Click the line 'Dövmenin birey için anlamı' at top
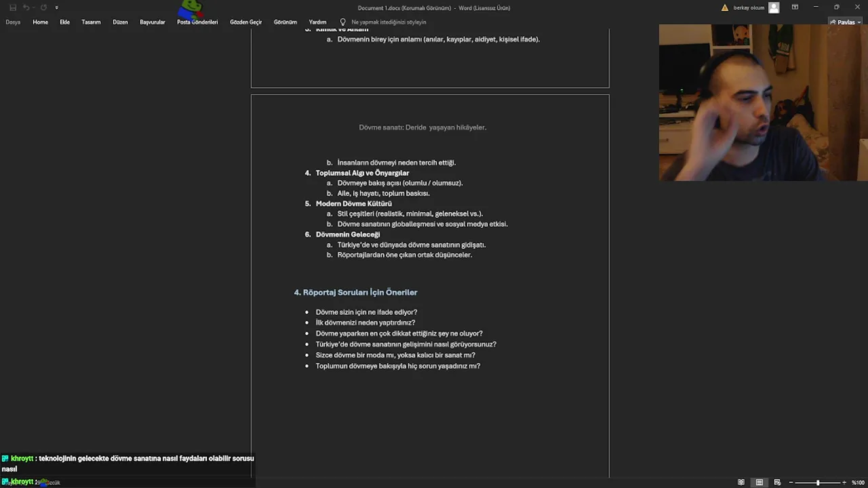The width and height of the screenshot is (868, 488). [x=438, y=39]
